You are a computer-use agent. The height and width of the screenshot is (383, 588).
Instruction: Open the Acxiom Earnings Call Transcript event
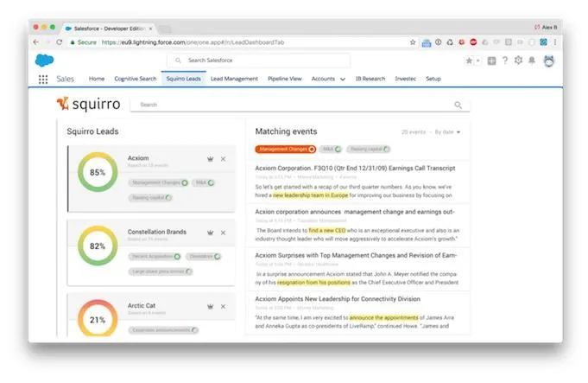coord(355,169)
